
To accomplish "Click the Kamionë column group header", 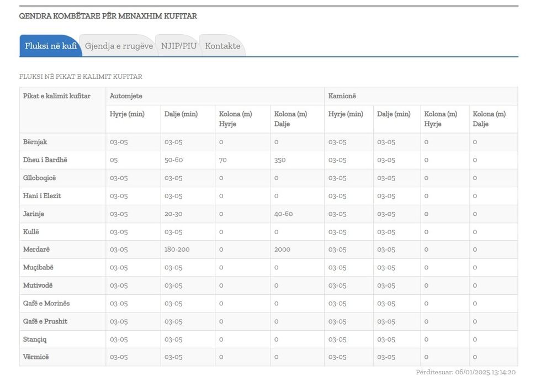I will (342, 96).
